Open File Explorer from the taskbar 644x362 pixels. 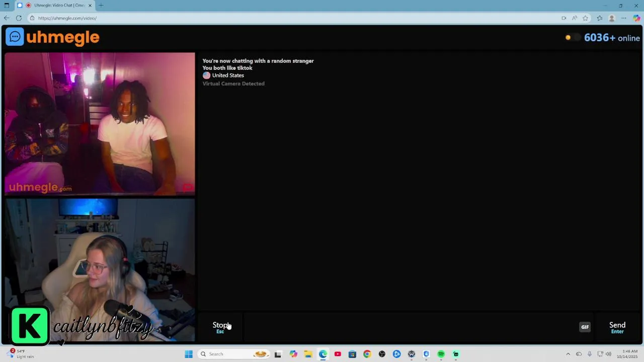coord(308,354)
